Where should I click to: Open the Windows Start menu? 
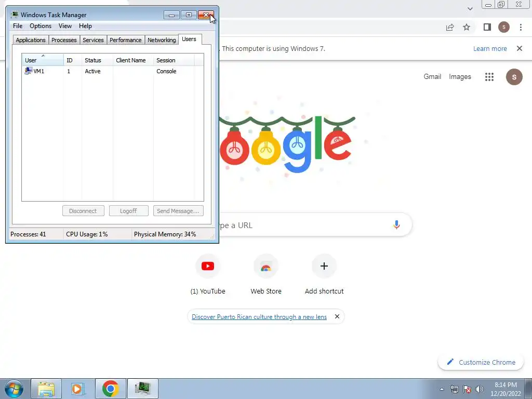point(14,389)
